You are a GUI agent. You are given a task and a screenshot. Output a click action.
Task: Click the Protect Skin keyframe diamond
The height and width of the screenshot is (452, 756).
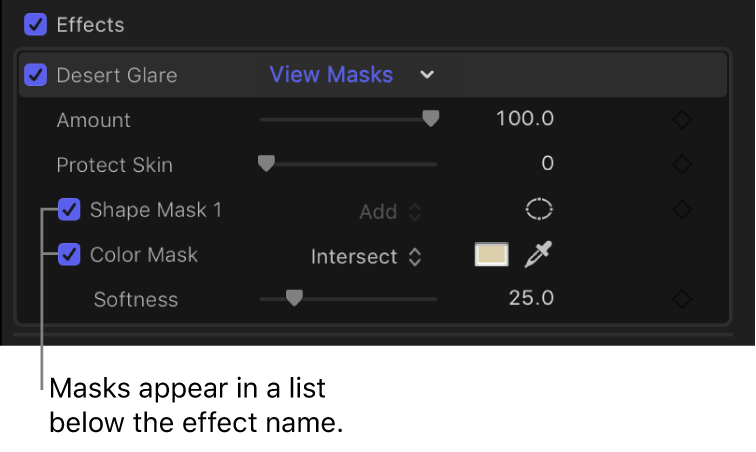point(682,164)
